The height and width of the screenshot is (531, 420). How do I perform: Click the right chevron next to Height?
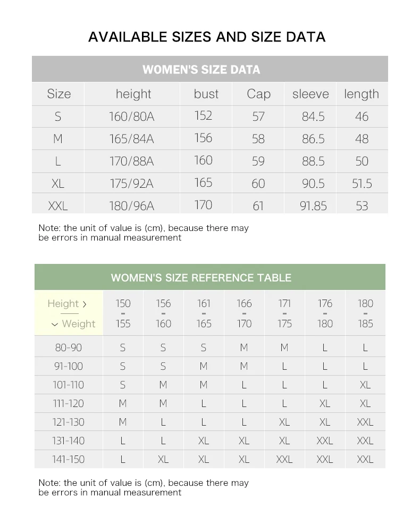tap(85, 304)
